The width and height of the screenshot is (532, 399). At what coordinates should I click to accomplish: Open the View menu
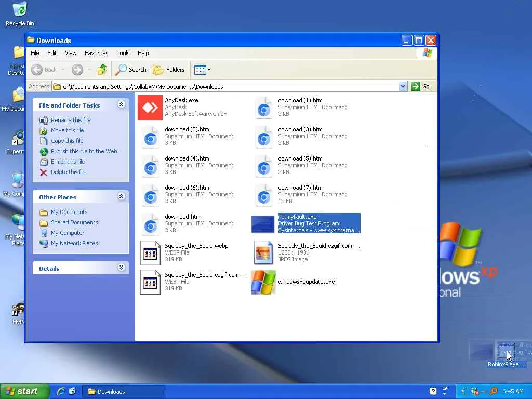tap(71, 53)
